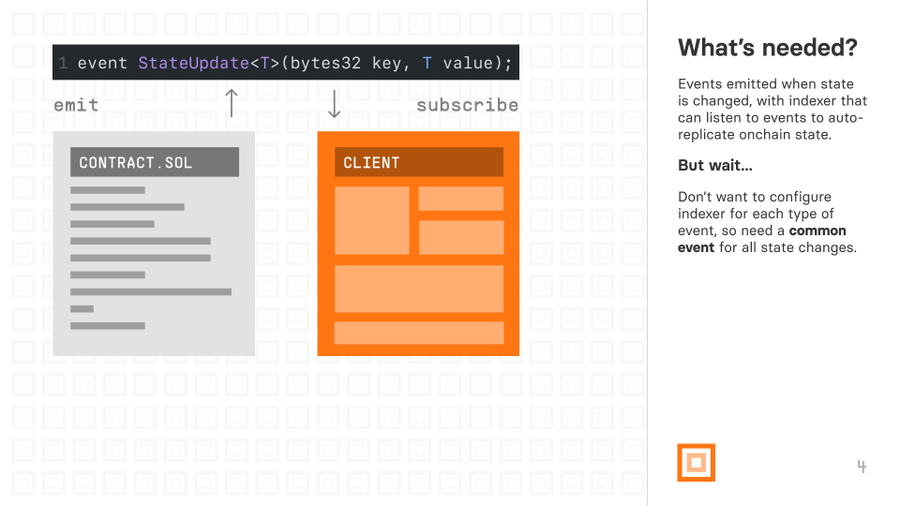Click the 'Events emitted when state' paragraph
900x506 pixels.
[x=772, y=109]
